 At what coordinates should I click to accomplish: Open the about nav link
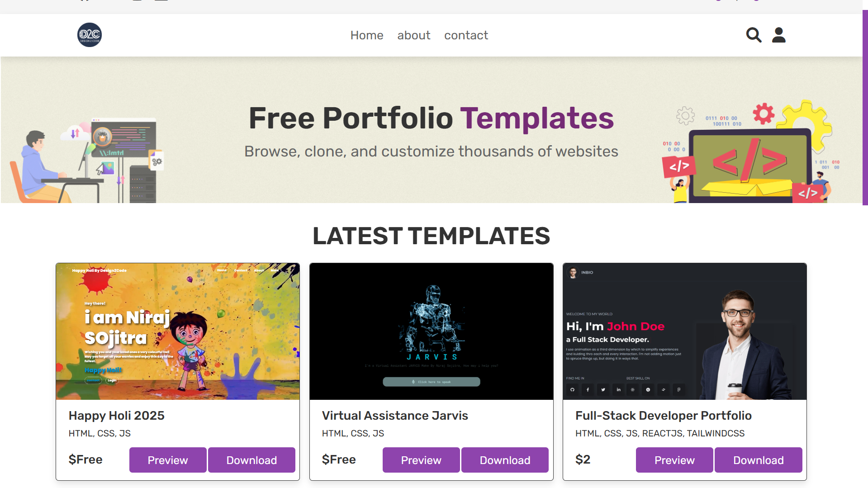413,35
